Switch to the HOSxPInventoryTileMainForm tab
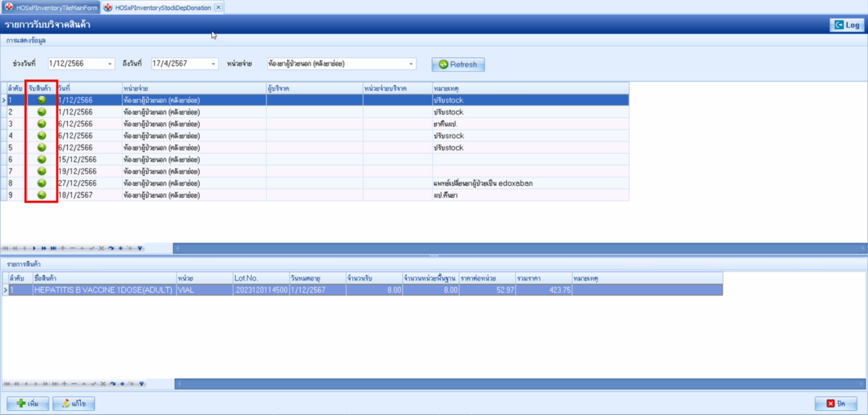Screen dimensions: 868x415 (x=51, y=7)
